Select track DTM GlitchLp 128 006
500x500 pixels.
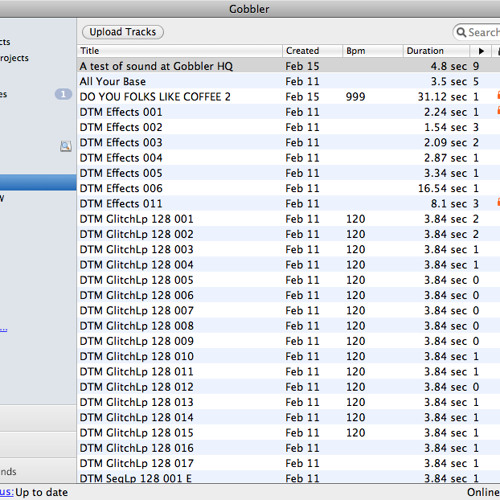tap(288, 295)
